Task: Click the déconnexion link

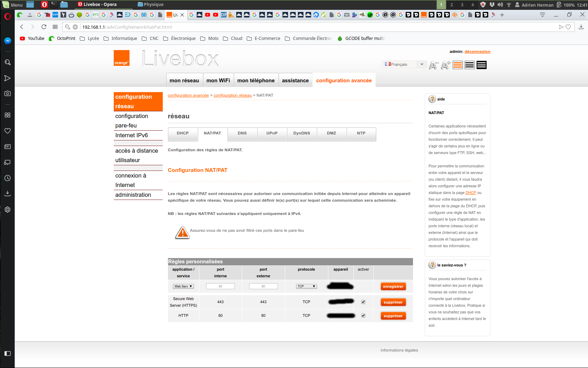Action: (477, 51)
